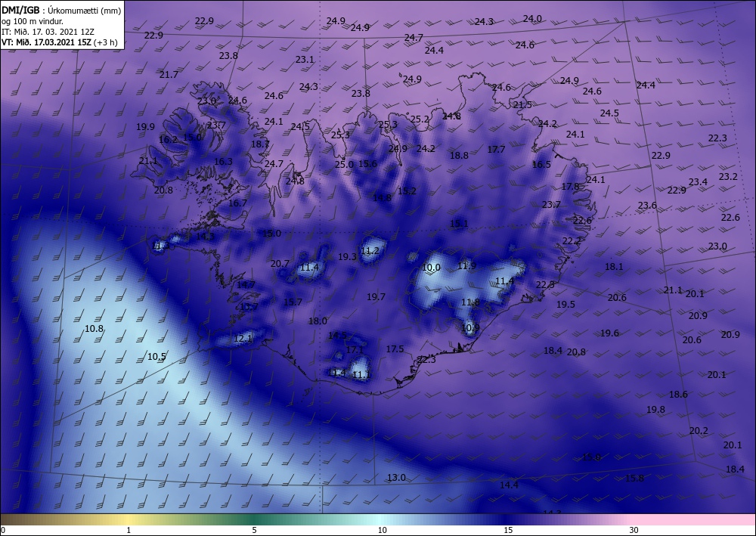Image resolution: width=756 pixels, height=536 pixels.
Task: Click the map value '14.4'
Action: click(509, 485)
